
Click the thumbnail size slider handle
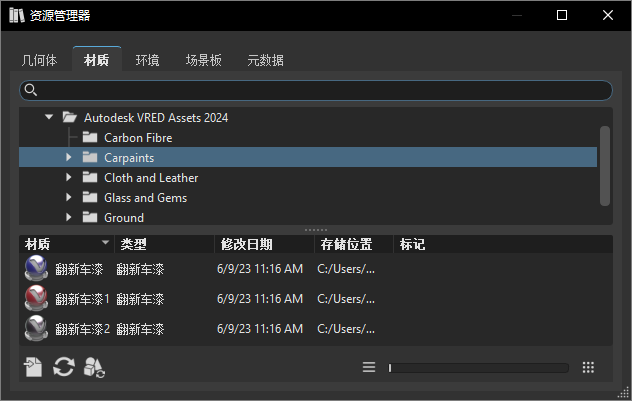pos(390,368)
